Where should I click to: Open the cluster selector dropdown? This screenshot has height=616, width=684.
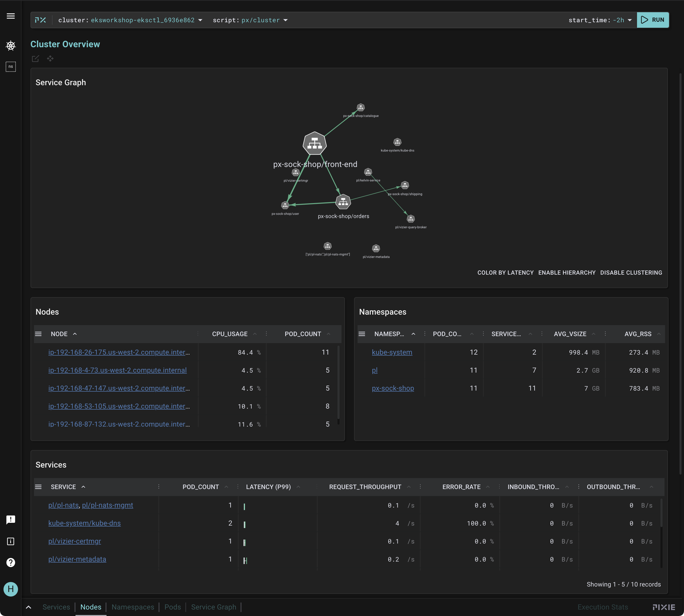(x=130, y=20)
